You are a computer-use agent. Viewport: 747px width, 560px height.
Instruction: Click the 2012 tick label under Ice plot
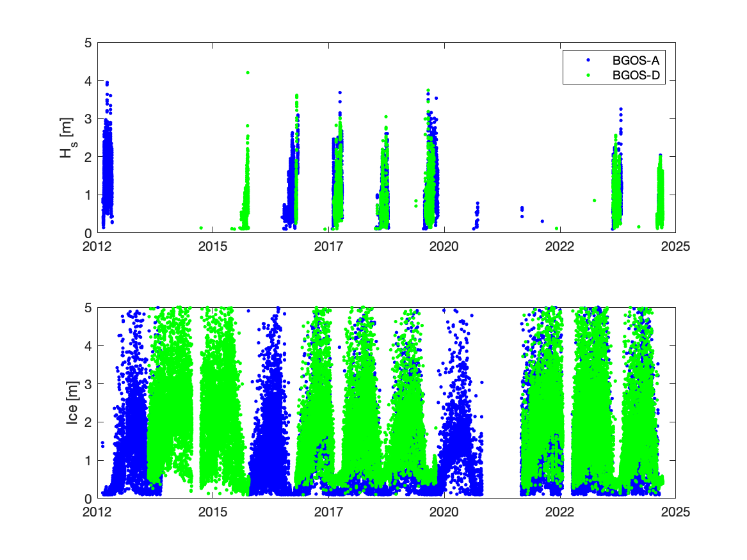(x=97, y=512)
